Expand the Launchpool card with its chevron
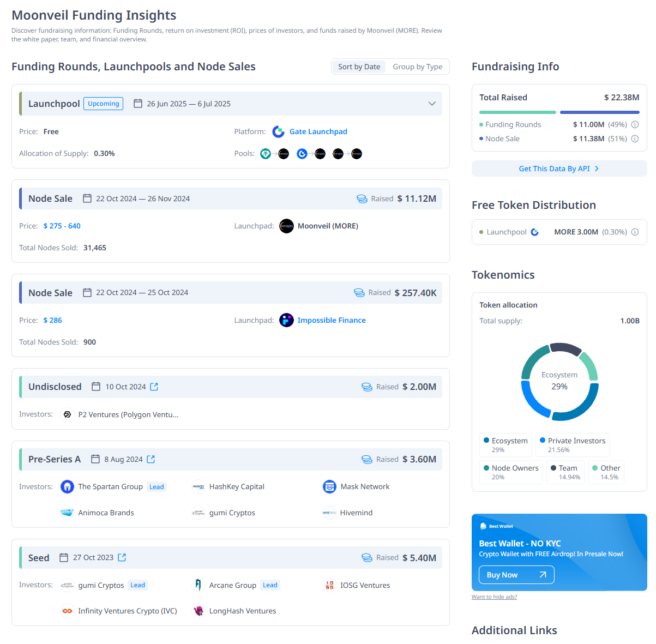Image resolution: width=656 pixels, height=644 pixels. click(x=432, y=104)
